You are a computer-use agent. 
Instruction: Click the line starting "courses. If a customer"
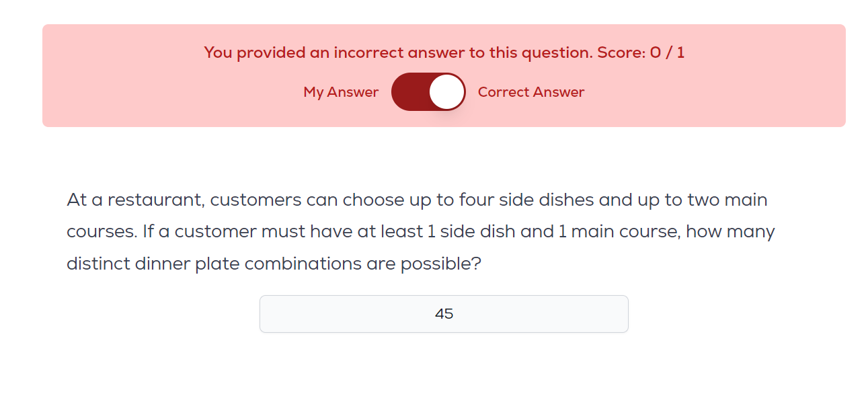point(420,232)
